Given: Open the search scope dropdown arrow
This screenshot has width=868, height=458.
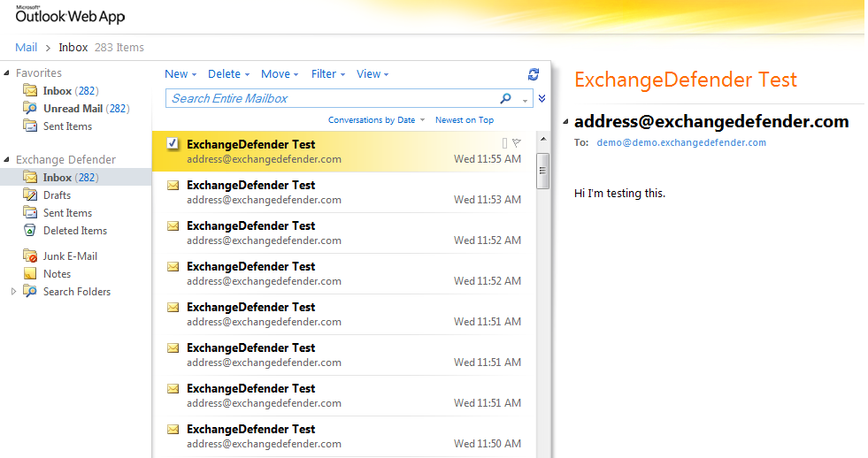Looking at the screenshot, I should click(525, 100).
